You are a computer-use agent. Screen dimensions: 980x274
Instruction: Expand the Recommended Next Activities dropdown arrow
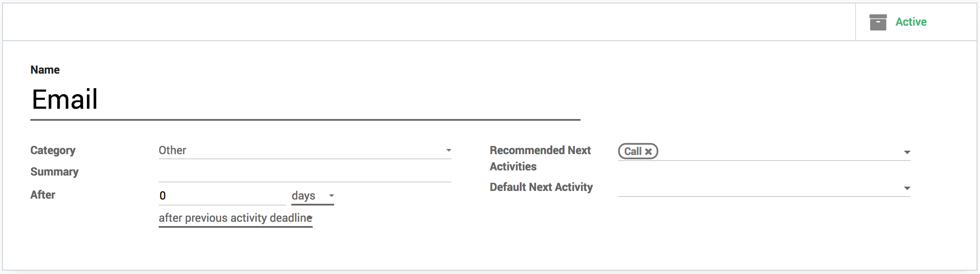(907, 152)
